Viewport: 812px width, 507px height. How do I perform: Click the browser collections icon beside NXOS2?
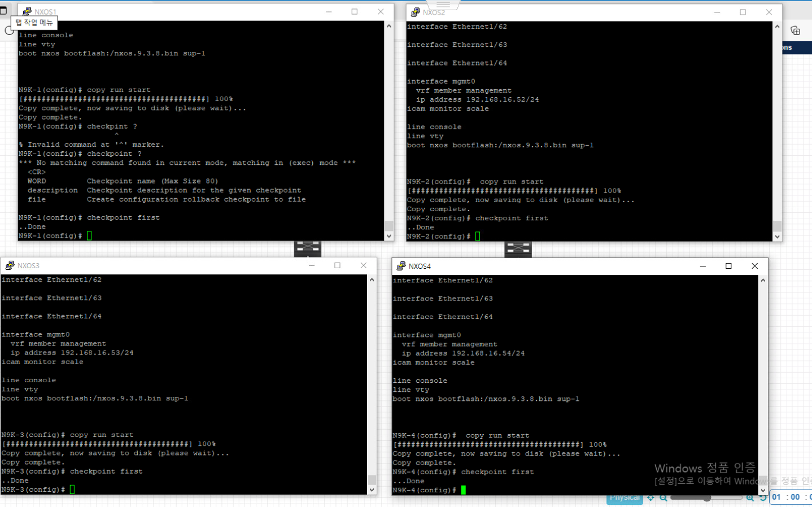pos(795,30)
